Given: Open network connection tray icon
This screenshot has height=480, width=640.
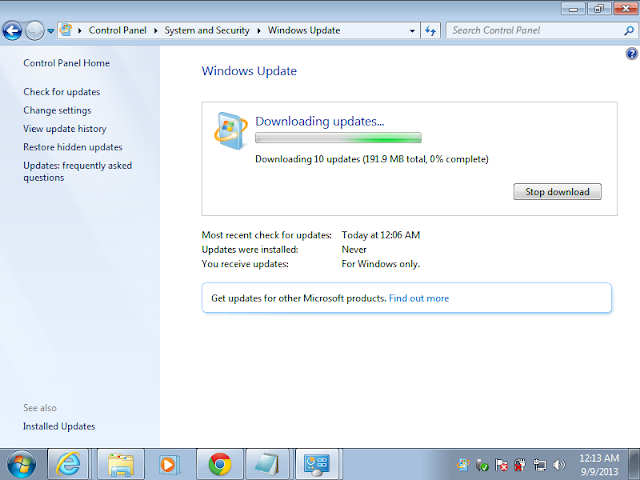Looking at the screenshot, I should 540,464.
